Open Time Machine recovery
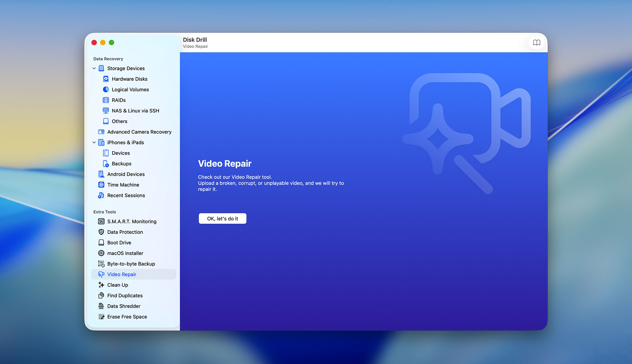 [x=123, y=185]
